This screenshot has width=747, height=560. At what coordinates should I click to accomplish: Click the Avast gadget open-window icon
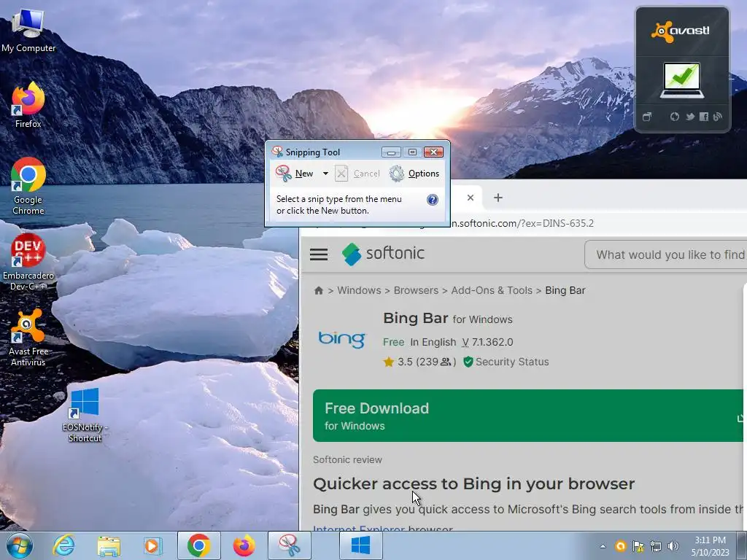646,117
